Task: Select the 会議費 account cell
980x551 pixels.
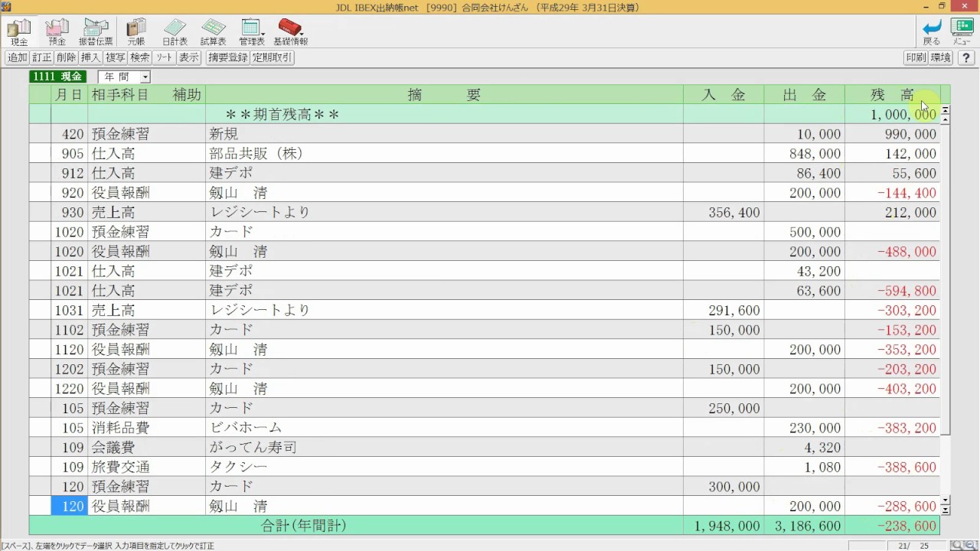Action: (146, 448)
